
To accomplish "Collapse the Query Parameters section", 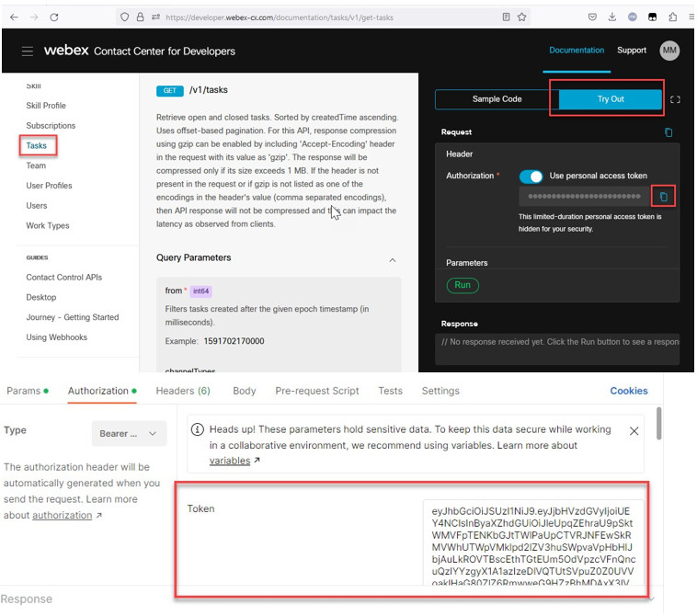I will pos(392,260).
